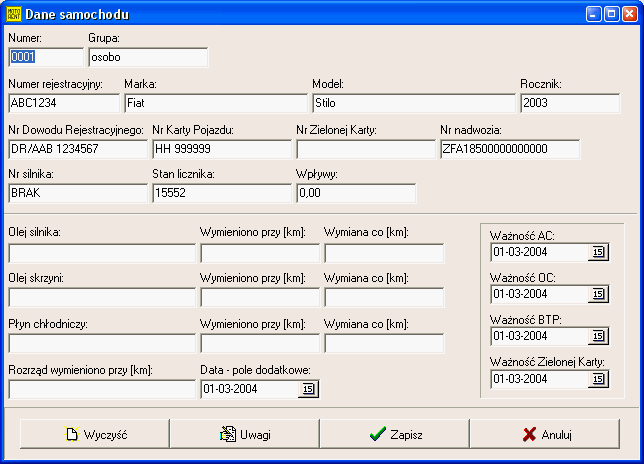Open Uwagi notes button
Viewport: 644px width, 464px height.
pyautogui.click(x=245, y=434)
